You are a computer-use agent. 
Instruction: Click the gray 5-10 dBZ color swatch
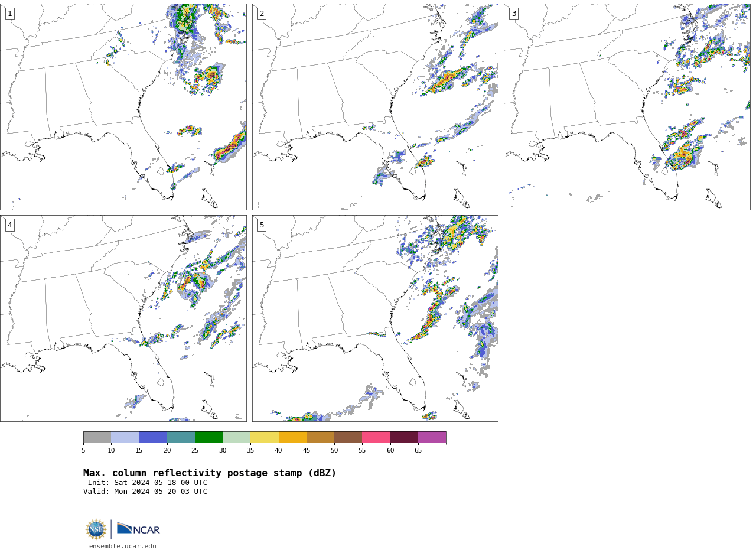pos(97,437)
